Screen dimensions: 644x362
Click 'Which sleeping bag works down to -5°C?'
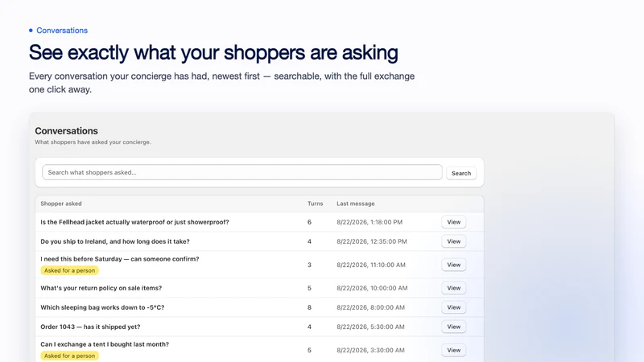[102, 307]
